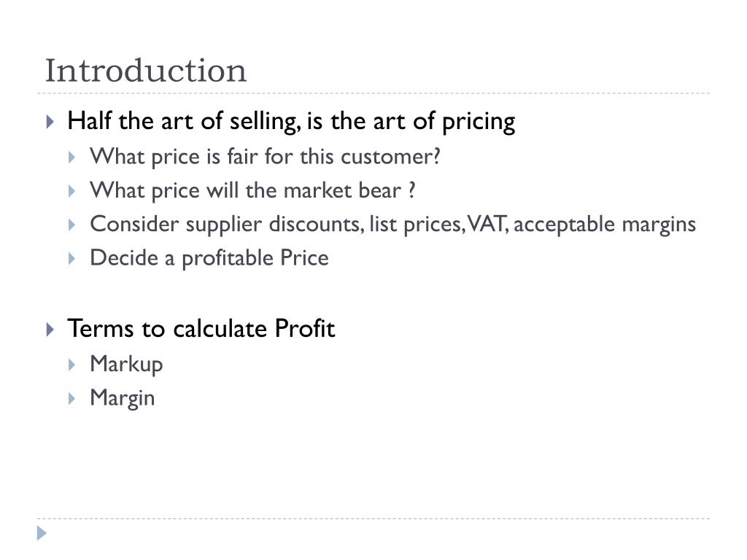Click the bullet beside 'What price will the market bear'

click(72, 191)
